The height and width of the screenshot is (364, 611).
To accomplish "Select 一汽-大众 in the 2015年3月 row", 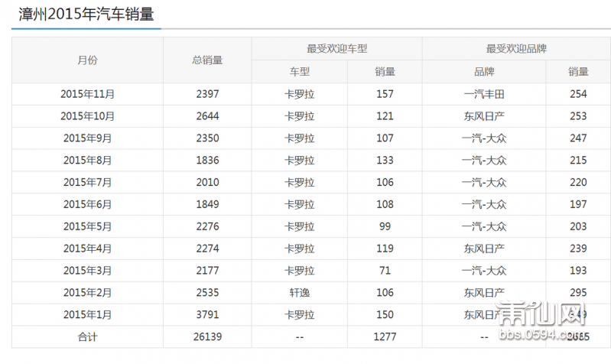I will [x=484, y=271].
